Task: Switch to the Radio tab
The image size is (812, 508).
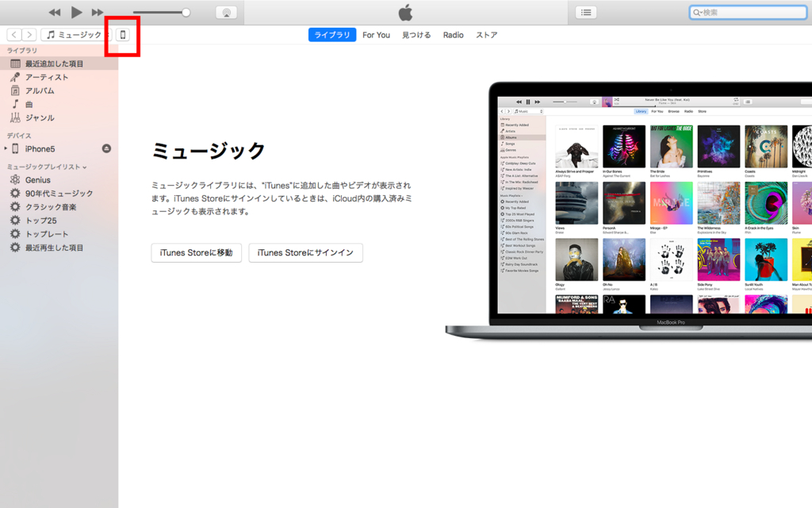Action: [x=453, y=35]
